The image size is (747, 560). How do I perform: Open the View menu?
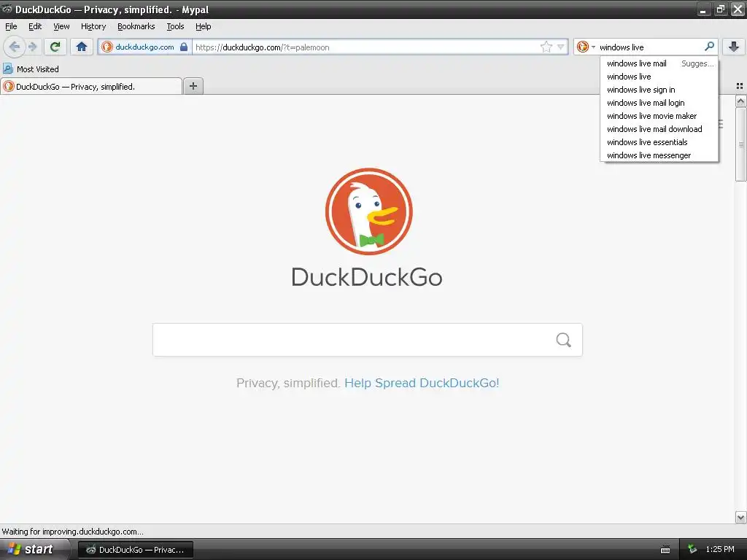coord(61,26)
